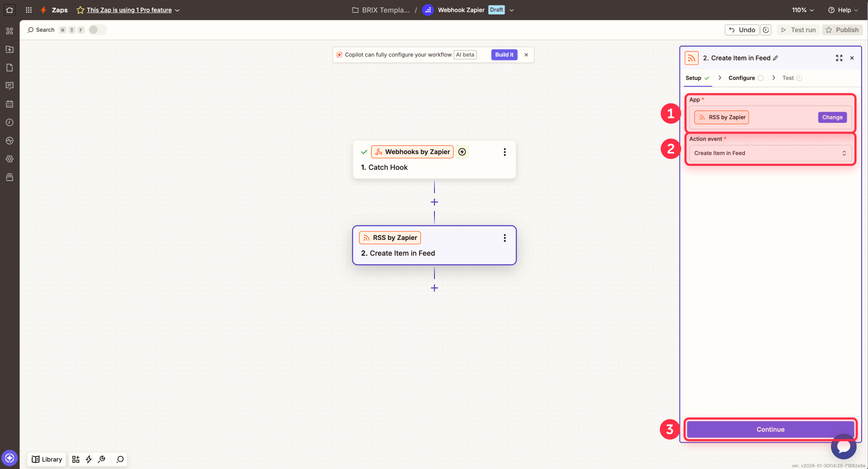Open the 110% zoom dropdown
Image resolution: width=868 pixels, height=469 pixels.
click(x=803, y=10)
